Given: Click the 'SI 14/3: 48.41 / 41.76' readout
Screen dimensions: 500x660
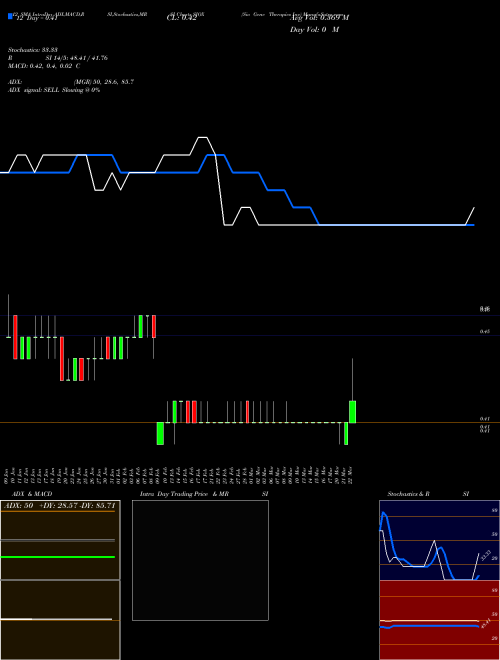Looking at the screenshot, I should pyautogui.click(x=77, y=58).
